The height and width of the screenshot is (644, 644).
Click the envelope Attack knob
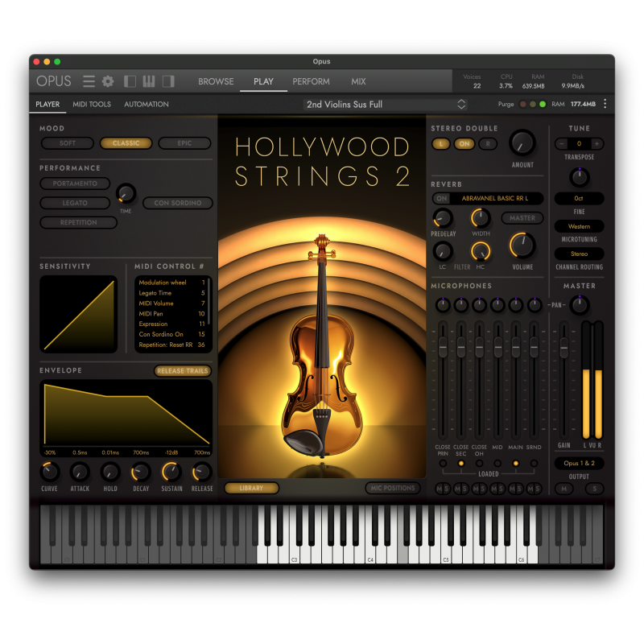click(x=80, y=473)
